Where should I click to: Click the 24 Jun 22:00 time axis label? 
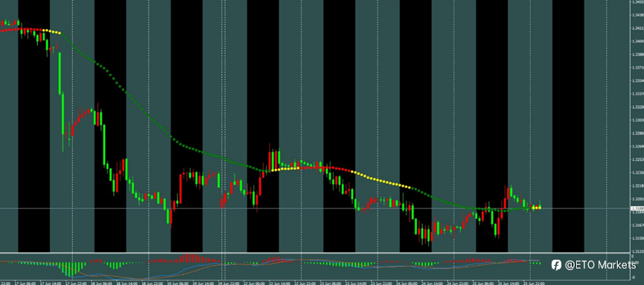pos(458,283)
